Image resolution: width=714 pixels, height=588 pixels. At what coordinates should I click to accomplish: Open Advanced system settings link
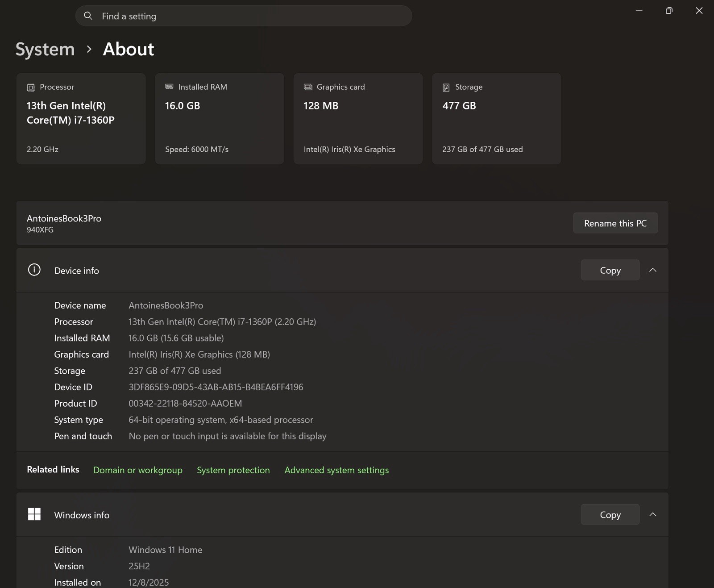(336, 470)
